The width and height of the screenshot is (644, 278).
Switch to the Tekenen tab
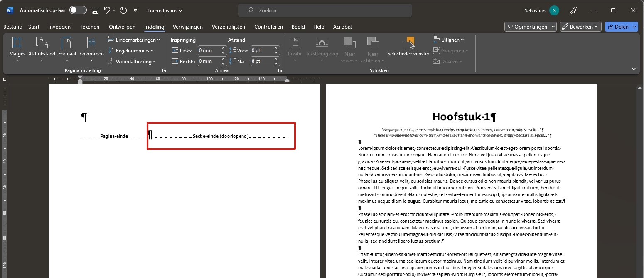(90, 27)
